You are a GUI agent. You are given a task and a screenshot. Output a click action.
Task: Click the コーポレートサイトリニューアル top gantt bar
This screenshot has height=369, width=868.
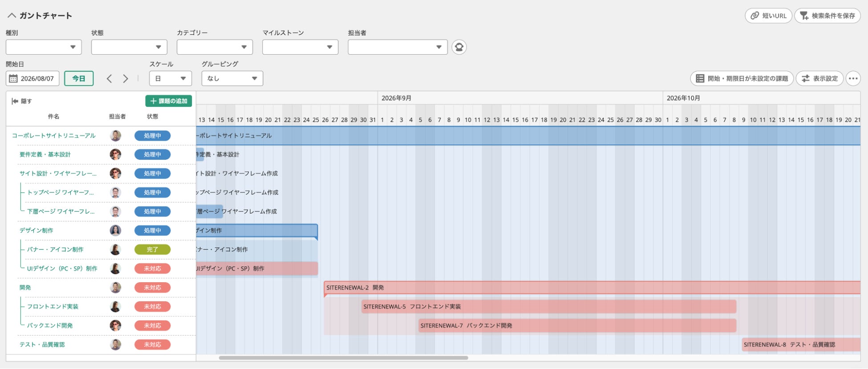pyautogui.click(x=528, y=136)
